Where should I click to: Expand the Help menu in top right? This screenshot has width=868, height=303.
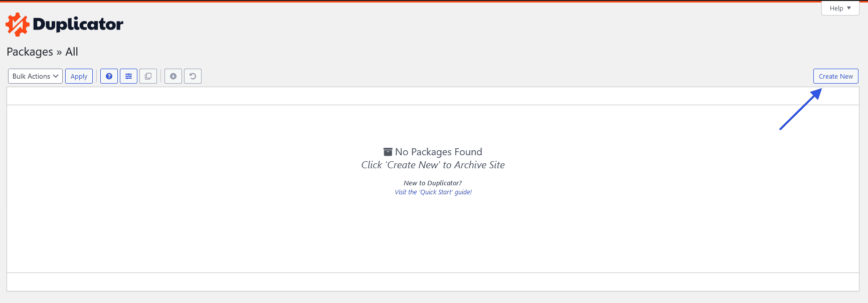pos(839,8)
